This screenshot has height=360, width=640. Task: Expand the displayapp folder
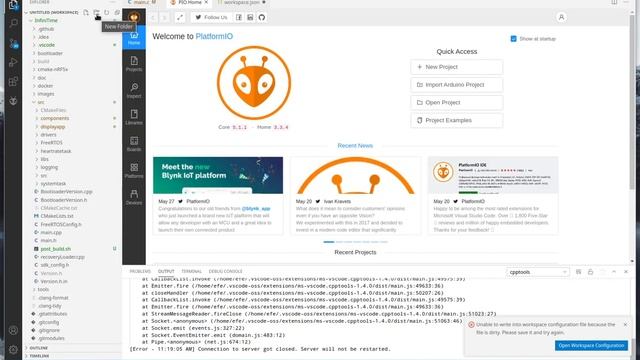53,127
